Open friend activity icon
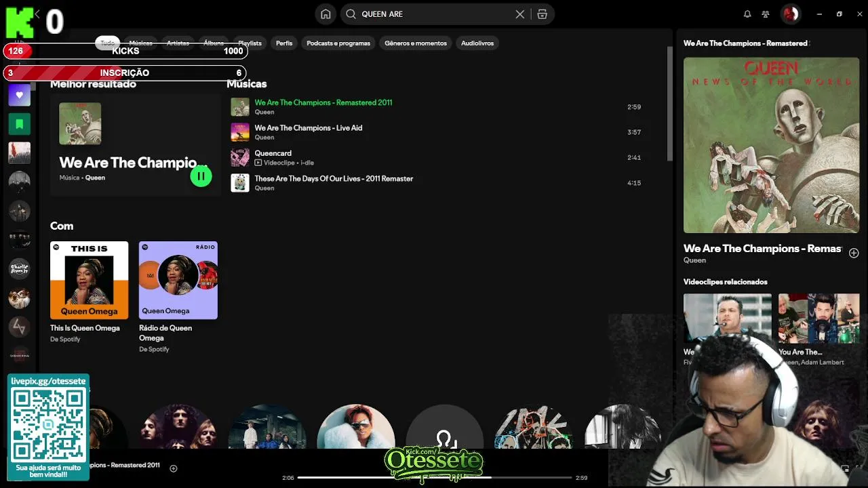 pos(766,14)
